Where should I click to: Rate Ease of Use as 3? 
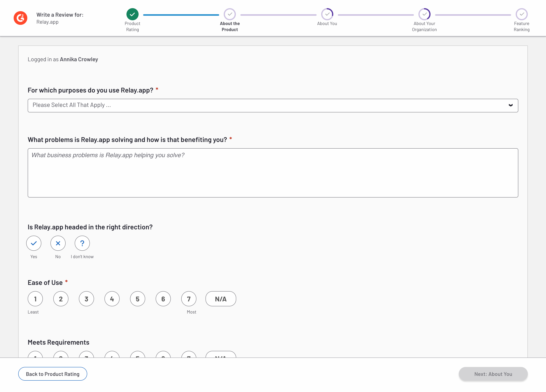[86, 299]
